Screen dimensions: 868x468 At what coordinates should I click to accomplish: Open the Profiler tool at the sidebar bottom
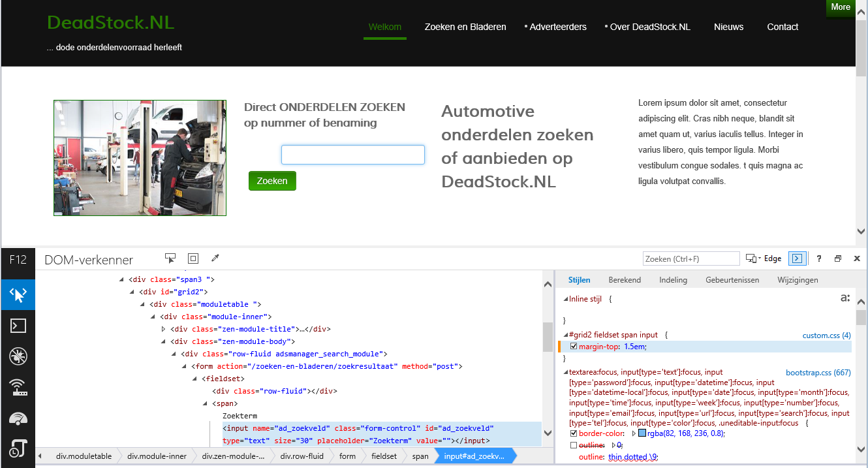pos(18,449)
